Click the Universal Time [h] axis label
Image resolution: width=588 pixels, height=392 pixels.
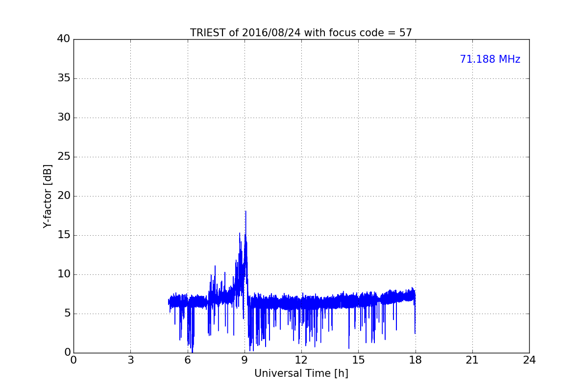(x=301, y=373)
